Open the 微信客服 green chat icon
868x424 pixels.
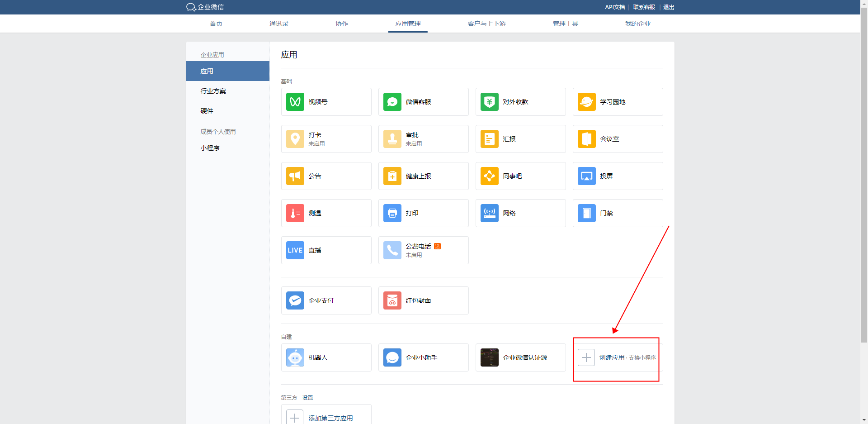(392, 102)
